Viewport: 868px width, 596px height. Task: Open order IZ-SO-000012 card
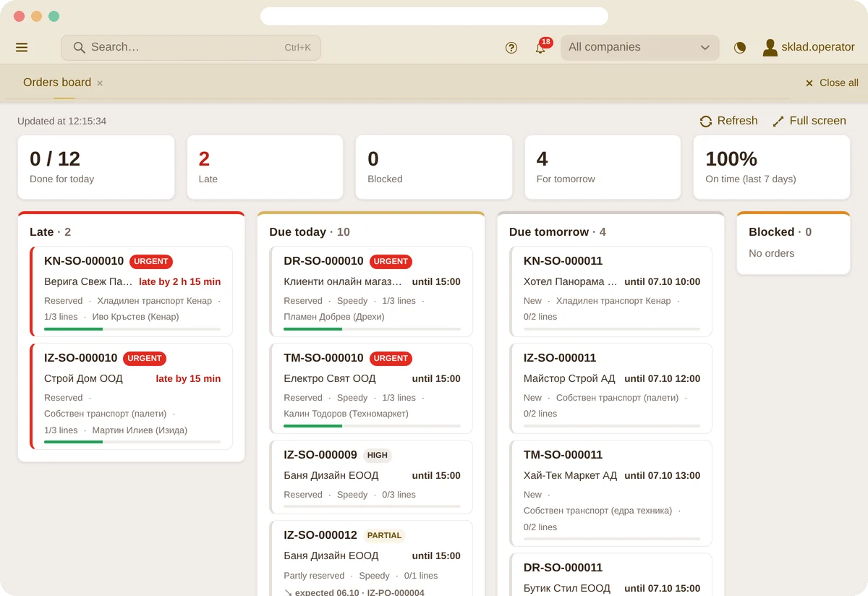point(371,558)
